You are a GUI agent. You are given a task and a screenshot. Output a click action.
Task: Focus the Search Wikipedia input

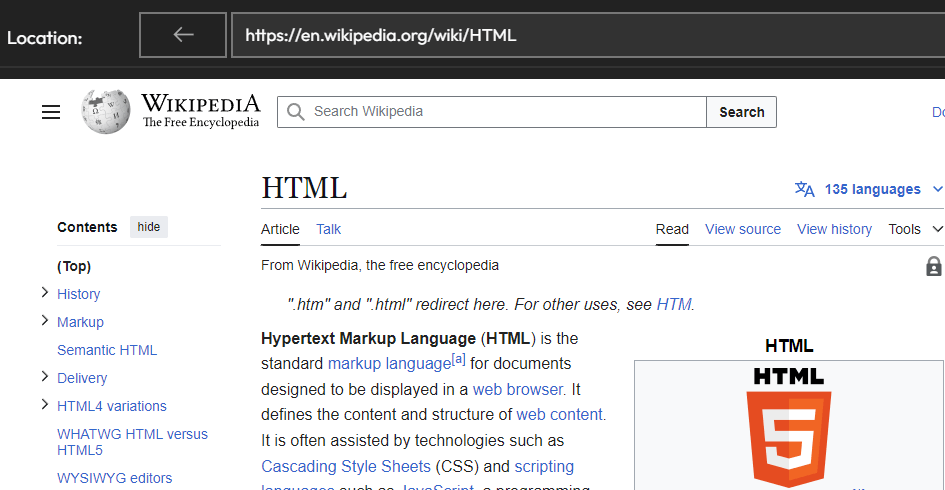(x=492, y=112)
